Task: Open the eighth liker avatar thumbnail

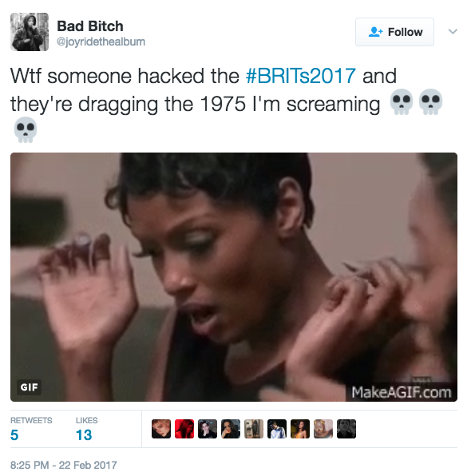Action: [323, 429]
